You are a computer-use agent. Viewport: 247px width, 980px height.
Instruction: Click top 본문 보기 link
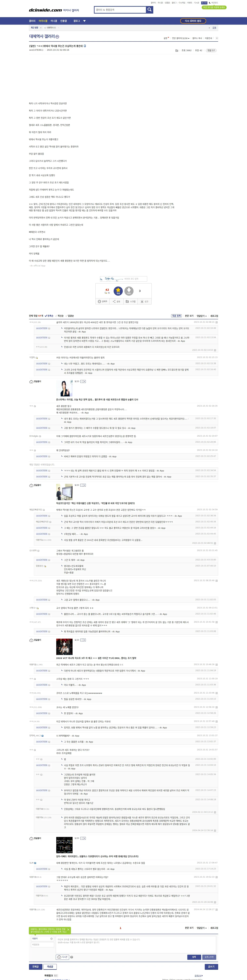click(189, 316)
